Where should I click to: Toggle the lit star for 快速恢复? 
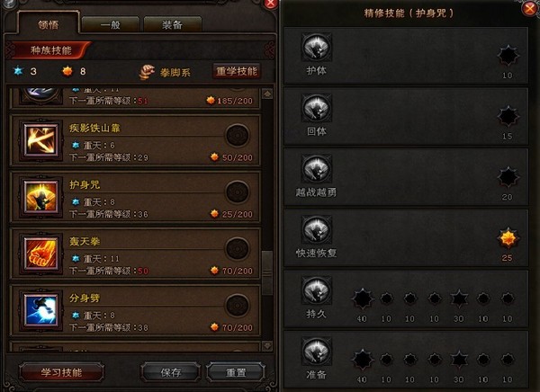click(508, 238)
